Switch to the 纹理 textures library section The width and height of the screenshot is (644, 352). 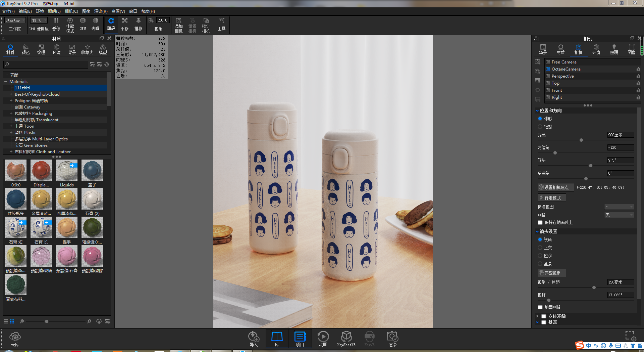pyautogui.click(x=41, y=49)
